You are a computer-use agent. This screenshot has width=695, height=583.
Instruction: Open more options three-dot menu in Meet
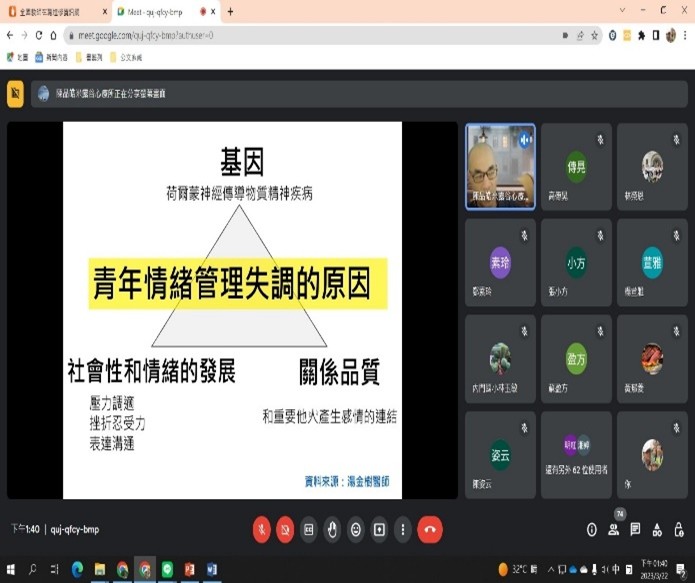402,529
